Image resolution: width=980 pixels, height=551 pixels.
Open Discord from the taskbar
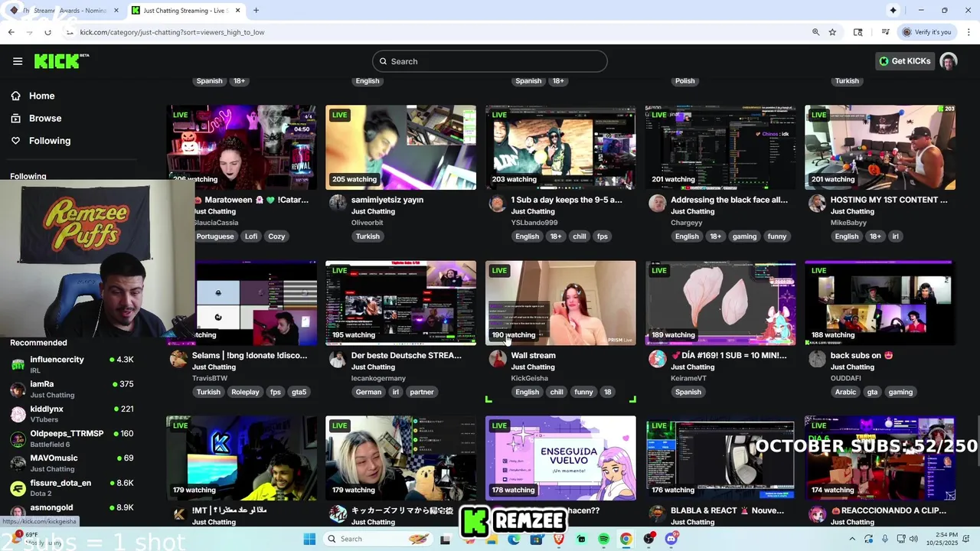point(671,539)
